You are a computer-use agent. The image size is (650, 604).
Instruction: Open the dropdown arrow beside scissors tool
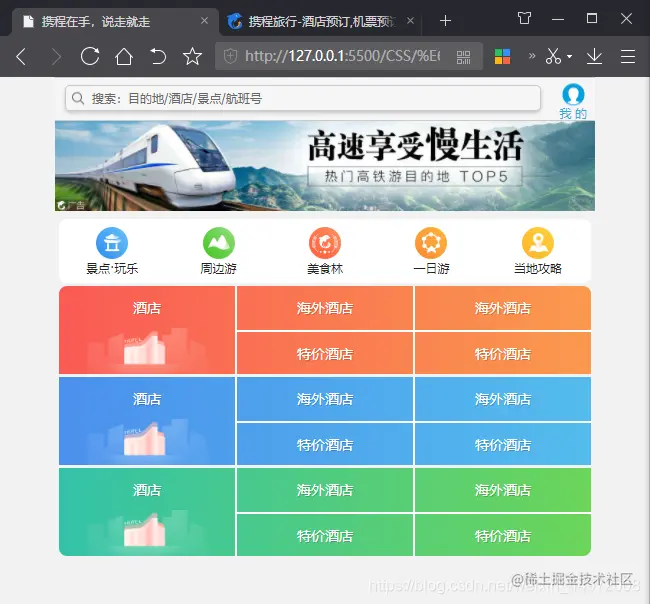tap(570, 56)
